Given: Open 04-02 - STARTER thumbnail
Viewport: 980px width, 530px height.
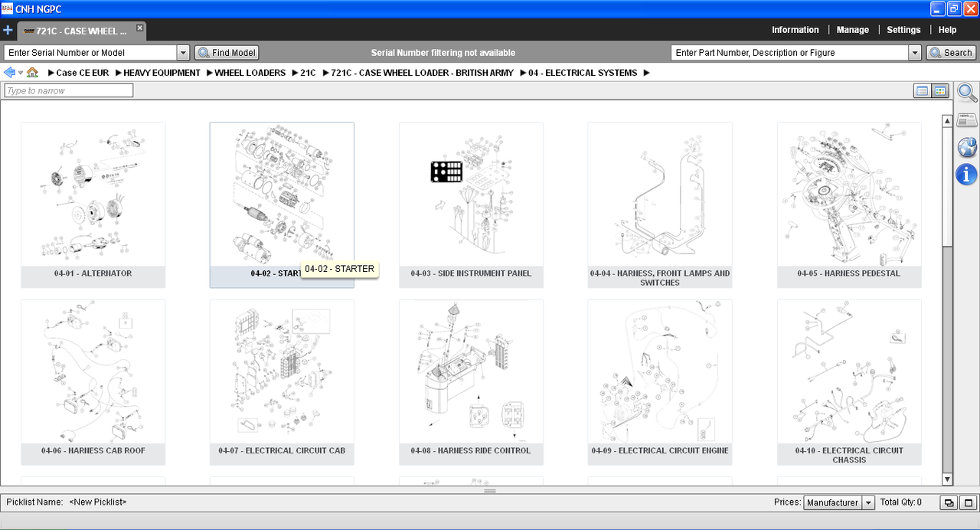Looking at the screenshot, I should [x=282, y=204].
